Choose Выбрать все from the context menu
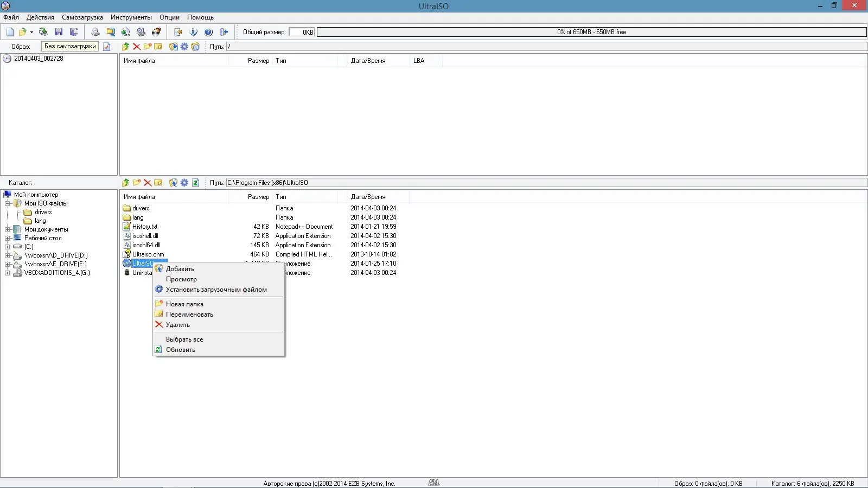Screen dimensions: 868x488 point(185,339)
